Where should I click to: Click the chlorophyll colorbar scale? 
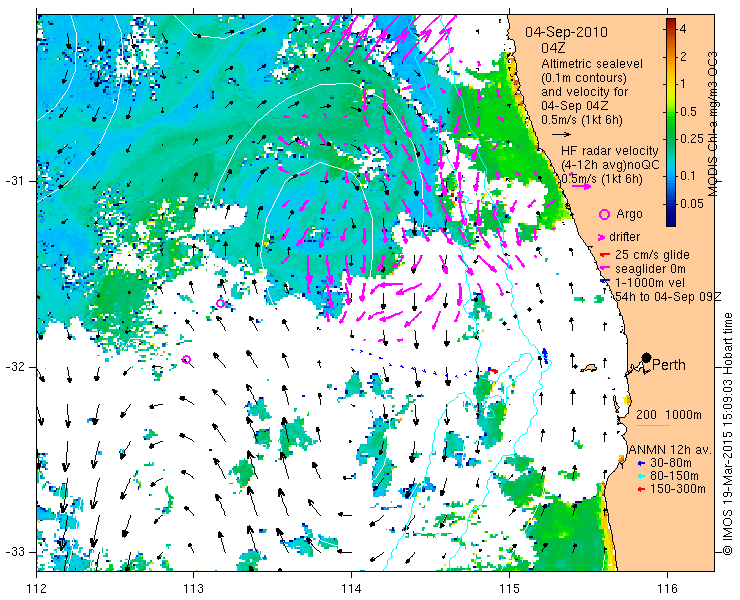coord(671,123)
